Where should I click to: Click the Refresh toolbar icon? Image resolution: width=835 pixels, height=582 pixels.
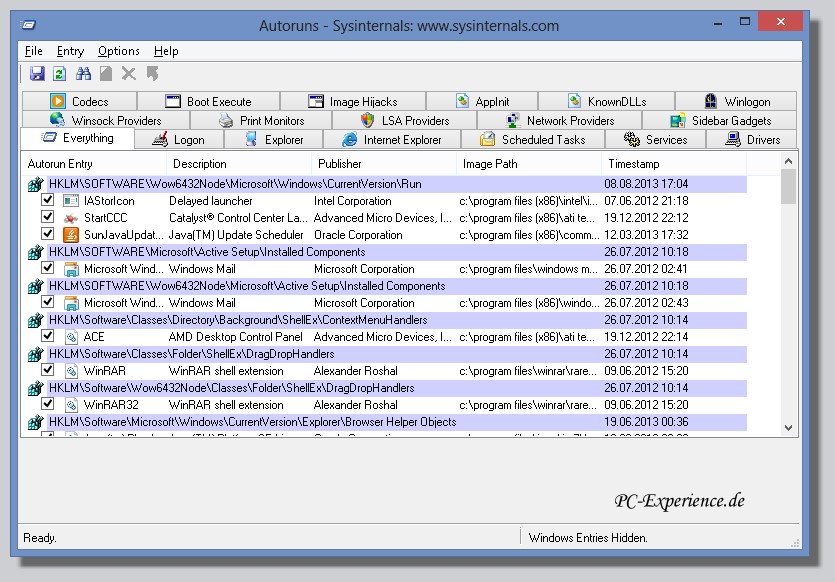coord(59,73)
